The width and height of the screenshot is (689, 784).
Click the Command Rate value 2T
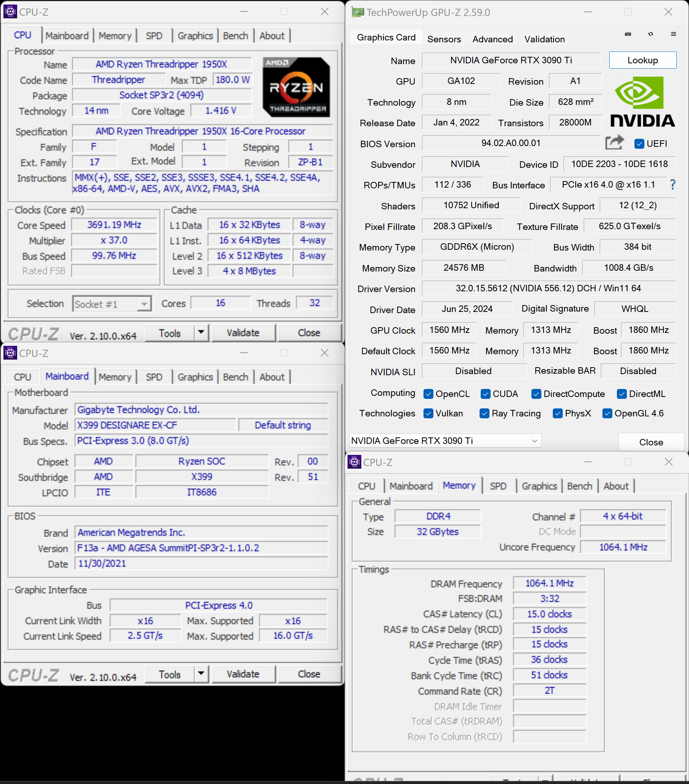pyautogui.click(x=549, y=691)
